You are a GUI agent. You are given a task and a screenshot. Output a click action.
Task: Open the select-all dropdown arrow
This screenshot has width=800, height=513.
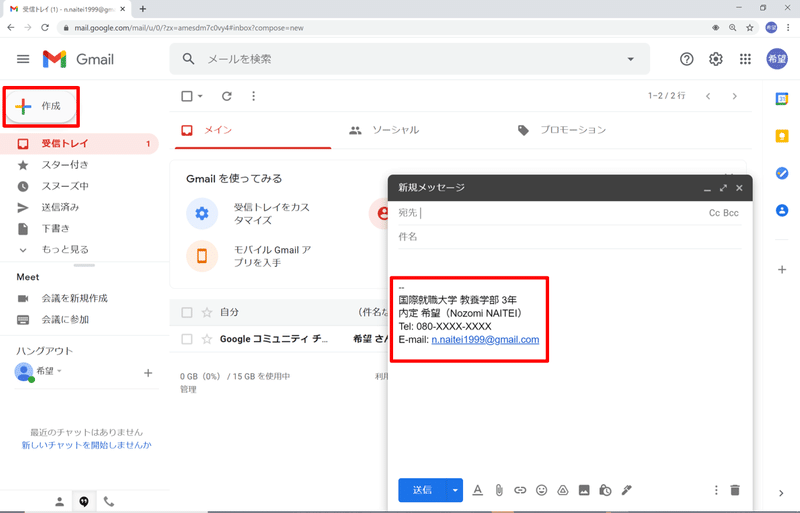tap(200, 96)
